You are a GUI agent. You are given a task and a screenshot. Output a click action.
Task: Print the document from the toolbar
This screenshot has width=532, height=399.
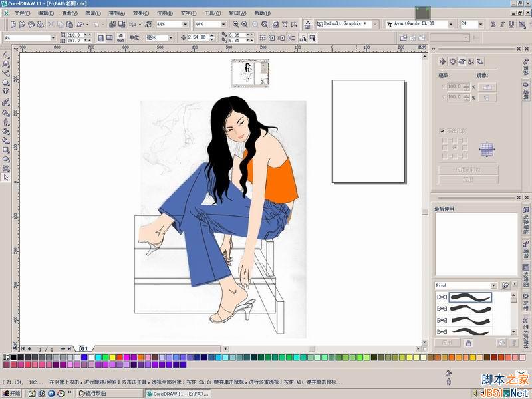[41, 24]
